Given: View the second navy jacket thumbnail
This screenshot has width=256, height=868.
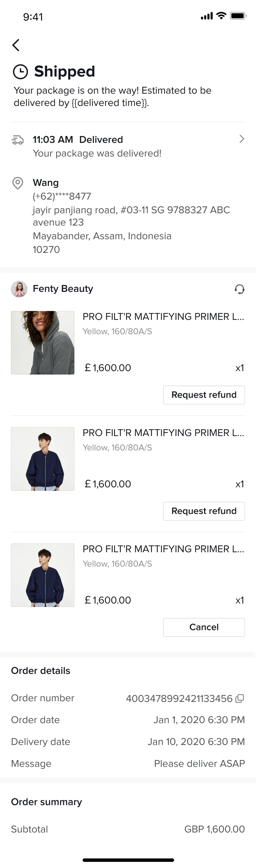Looking at the screenshot, I should point(43,459).
